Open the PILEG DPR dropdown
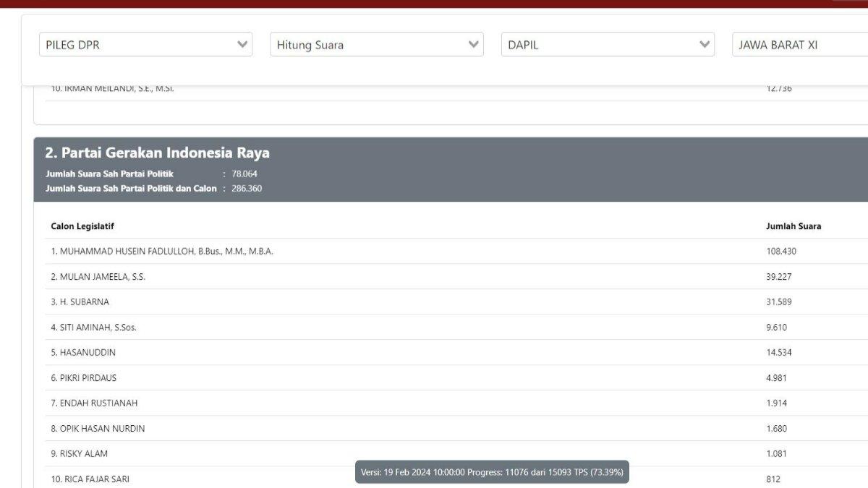 click(x=145, y=44)
